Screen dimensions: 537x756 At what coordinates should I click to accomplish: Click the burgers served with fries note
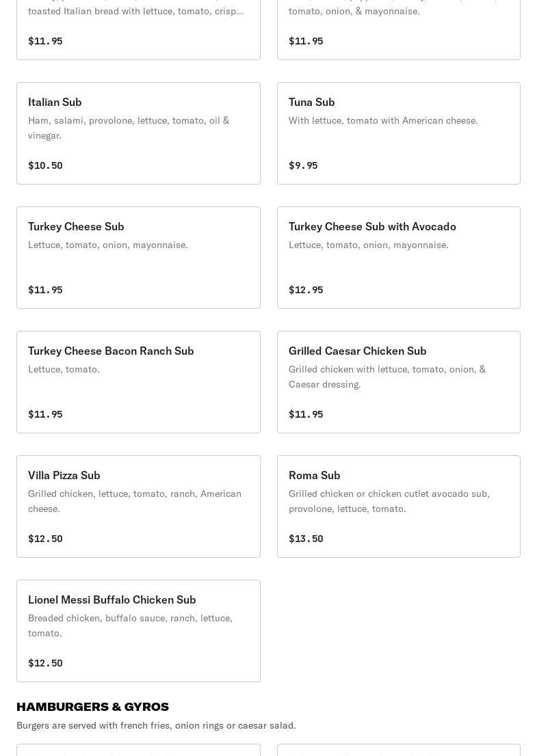(157, 725)
